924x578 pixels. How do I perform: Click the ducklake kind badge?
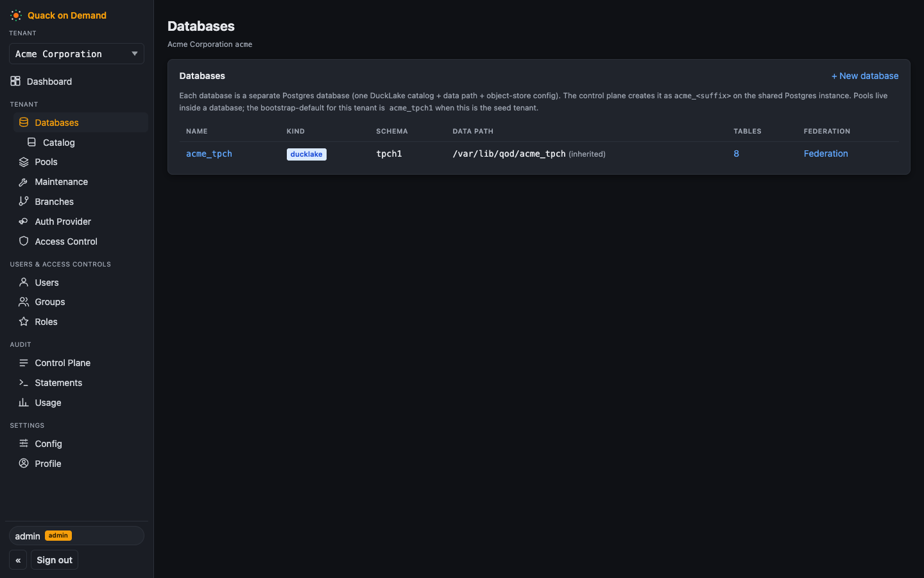[x=307, y=154]
